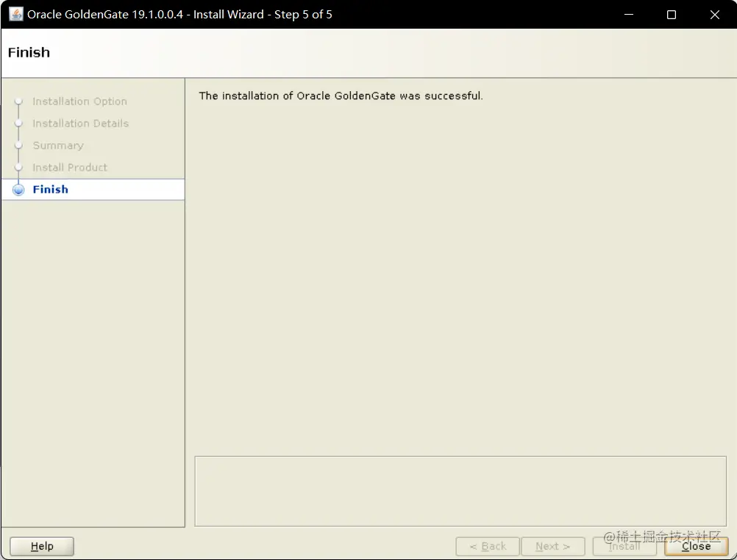Click the empty status message box

point(460,491)
